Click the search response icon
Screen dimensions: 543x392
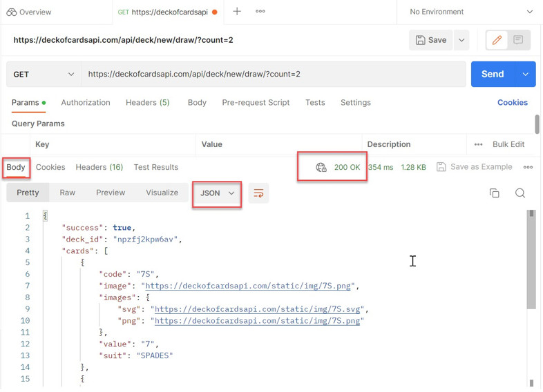(520, 193)
